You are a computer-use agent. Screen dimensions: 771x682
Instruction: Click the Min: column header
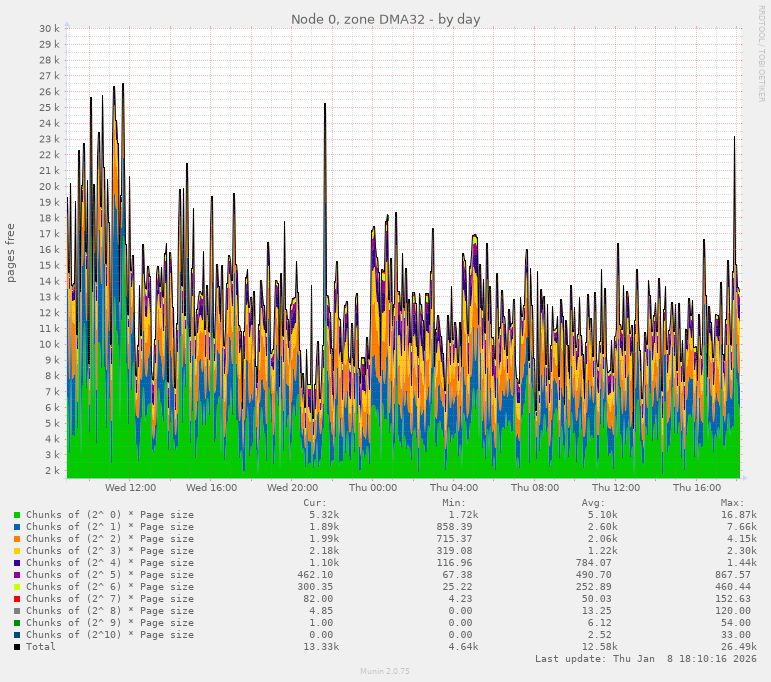pyautogui.click(x=454, y=503)
